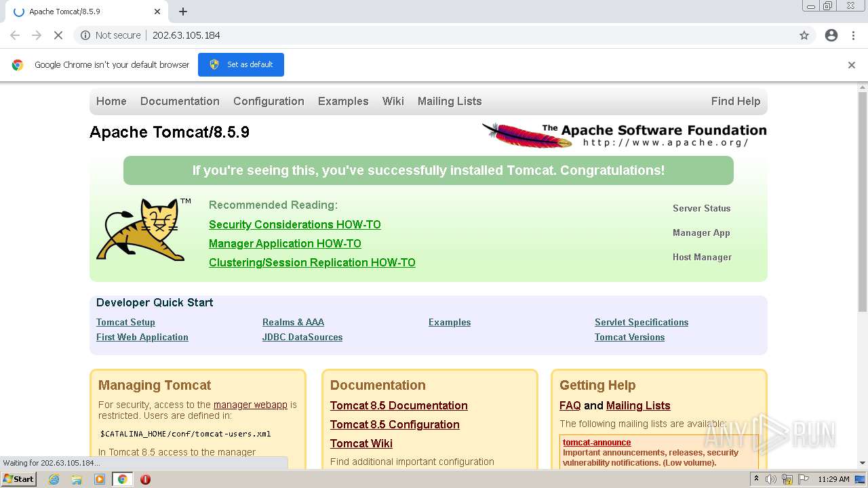Click the Host Manager button
The height and width of the screenshot is (488, 868).
pos(702,257)
